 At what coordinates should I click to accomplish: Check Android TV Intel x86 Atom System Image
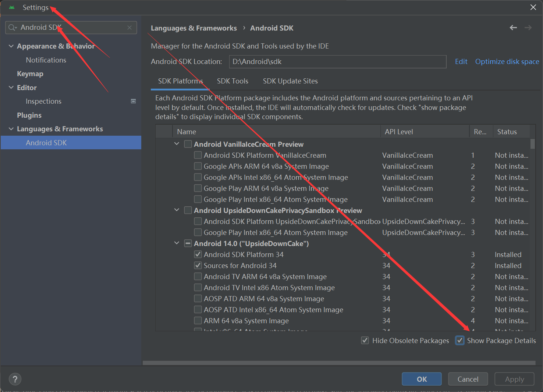[198, 288]
